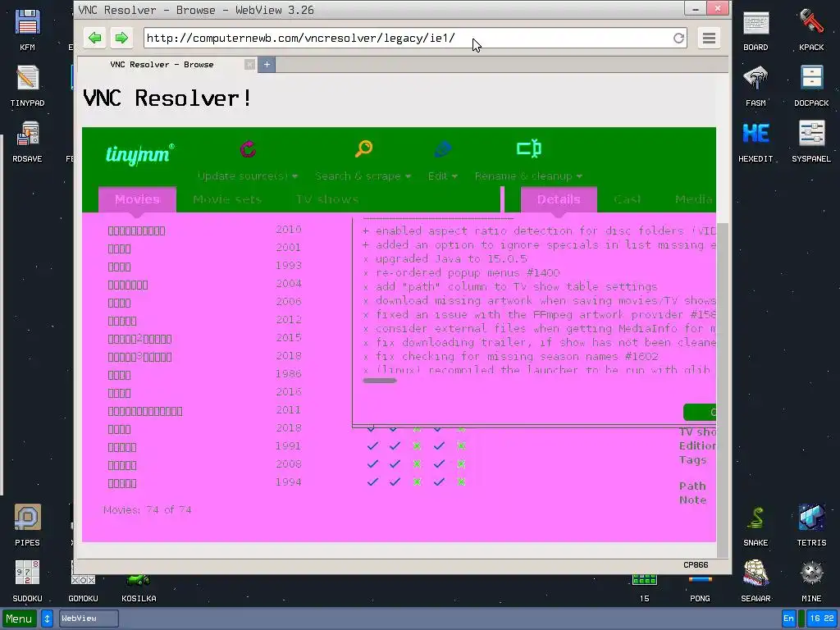
Task: Switch to the Movie sets tab
Action: click(x=227, y=199)
